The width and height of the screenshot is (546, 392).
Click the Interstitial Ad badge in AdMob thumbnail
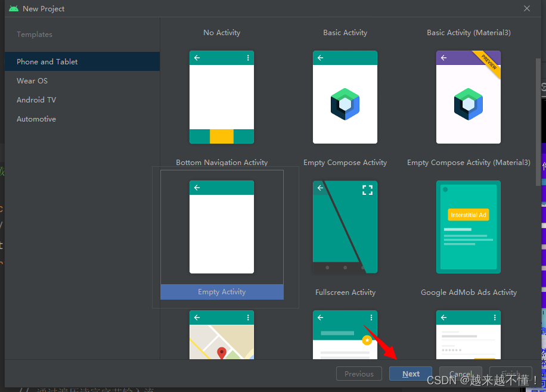click(x=469, y=215)
